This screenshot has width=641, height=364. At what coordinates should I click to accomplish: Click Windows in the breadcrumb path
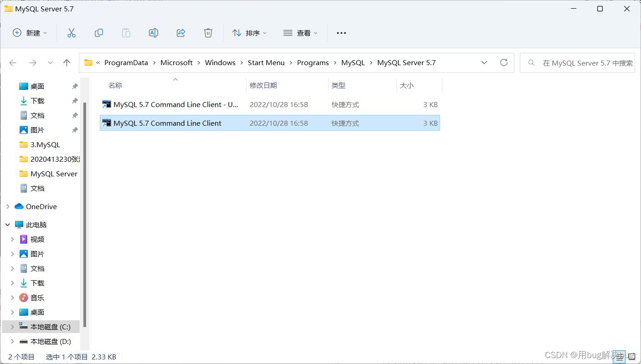pos(220,63)
